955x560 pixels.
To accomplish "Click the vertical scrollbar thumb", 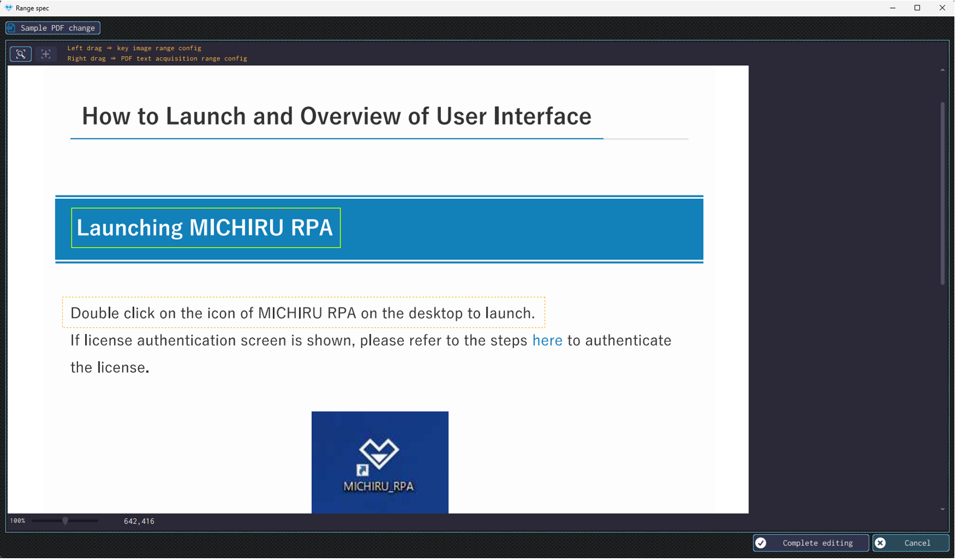I will click(x=942, y=193).
